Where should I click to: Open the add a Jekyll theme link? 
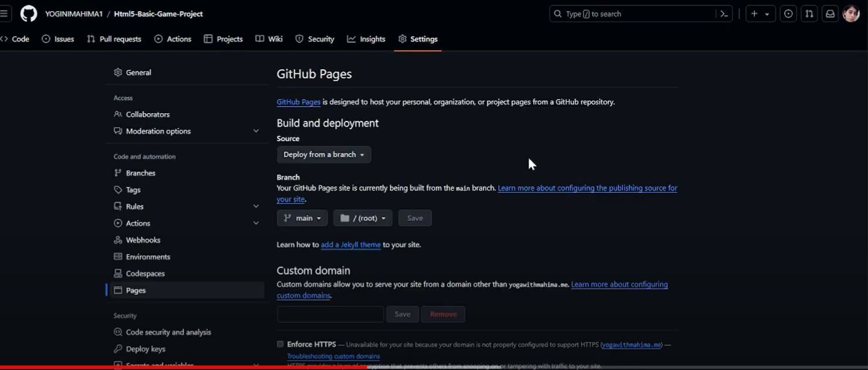350,245
